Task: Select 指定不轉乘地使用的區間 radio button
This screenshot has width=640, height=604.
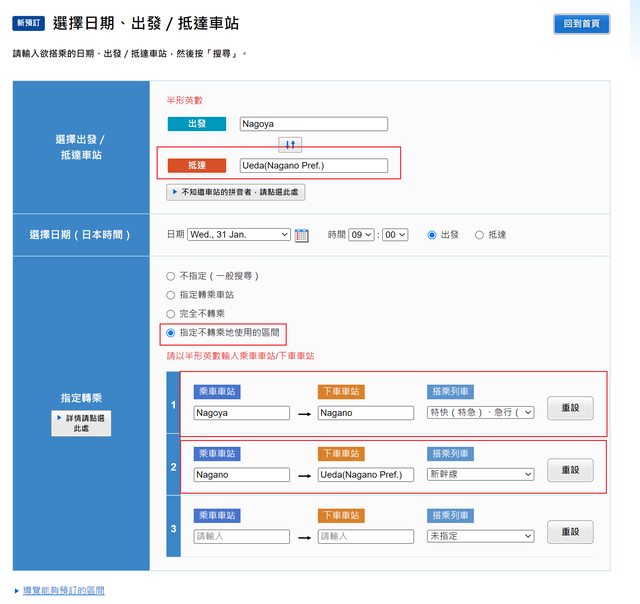Action: 170,332
